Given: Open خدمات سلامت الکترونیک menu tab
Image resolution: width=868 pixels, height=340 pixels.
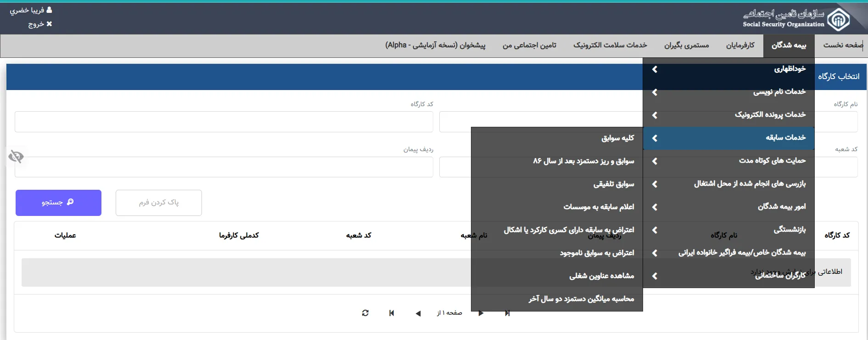Looking at the screenshot, I should 610,45.
